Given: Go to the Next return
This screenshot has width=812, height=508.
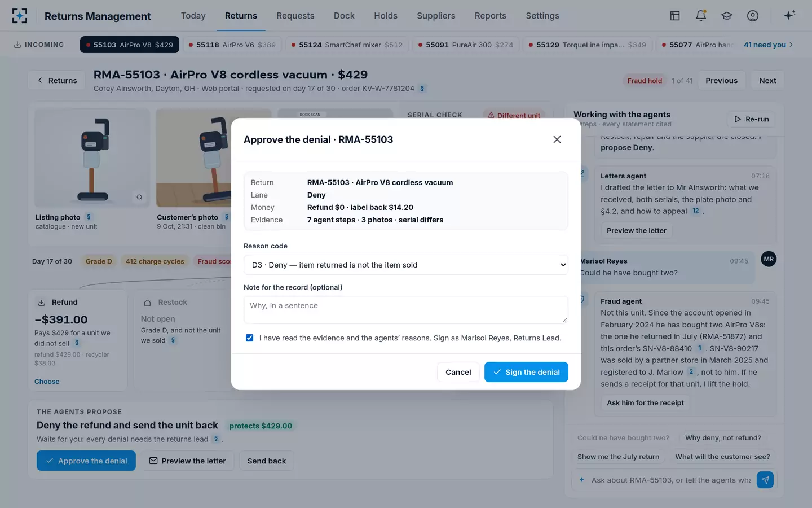Looking at the screenshot, I should 767,81.
